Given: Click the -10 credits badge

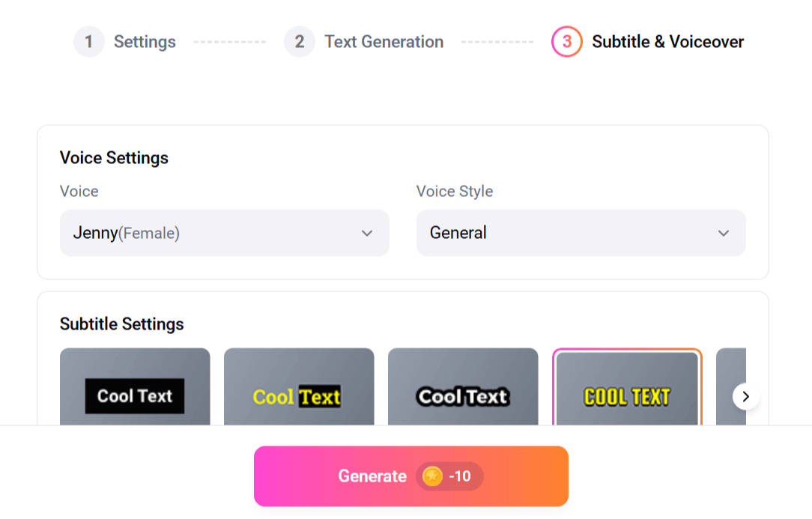Looking at the screenshot, I should click(x=448, y=476).
